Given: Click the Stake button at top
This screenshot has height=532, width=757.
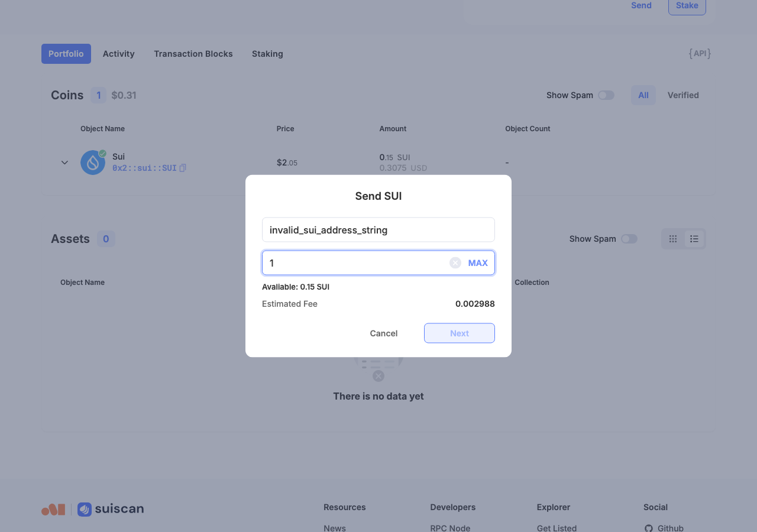Looking at the screenshot, I should click(687, 6).
